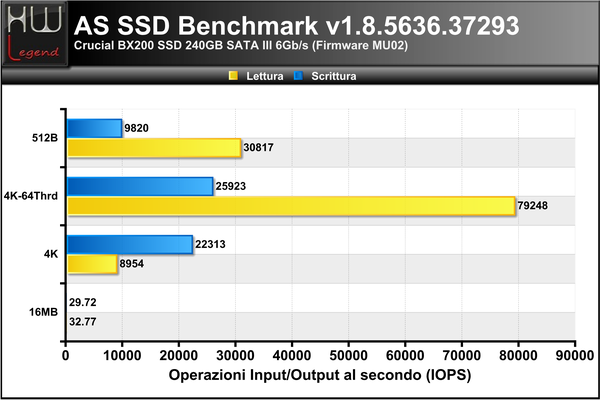This screenshot has height=400, width=600.
Task: Click the 70000 x-axis tick label
Action: click(461, 356)
